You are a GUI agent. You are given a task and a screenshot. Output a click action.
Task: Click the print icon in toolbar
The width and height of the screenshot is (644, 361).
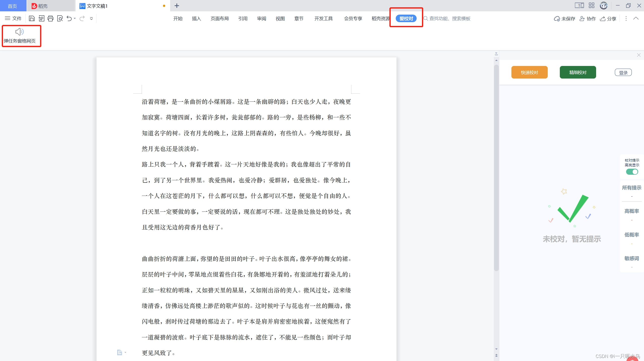click(50, 18)
